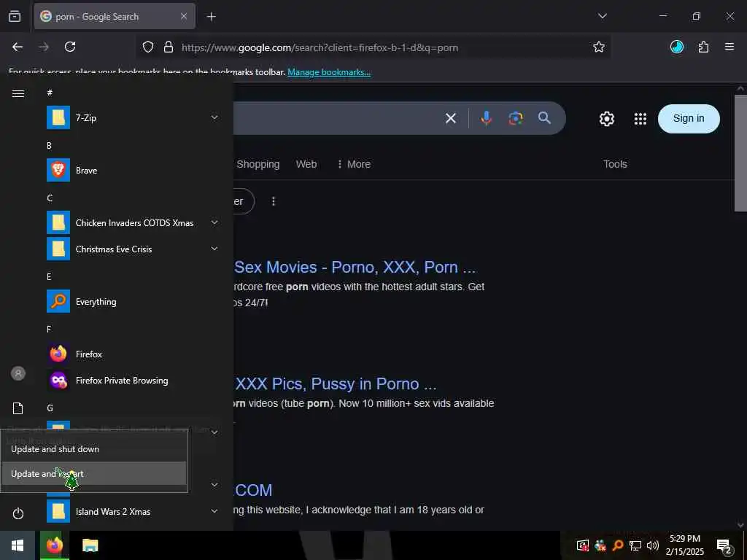Open the user account icon in Start

pos(18,373)
